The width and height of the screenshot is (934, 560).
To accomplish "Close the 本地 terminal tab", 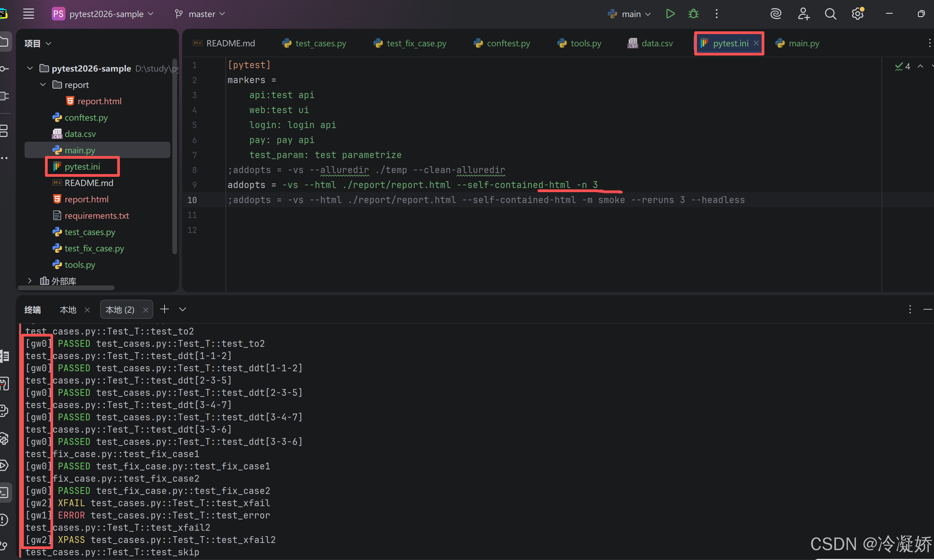I will [x=87, y=310].
